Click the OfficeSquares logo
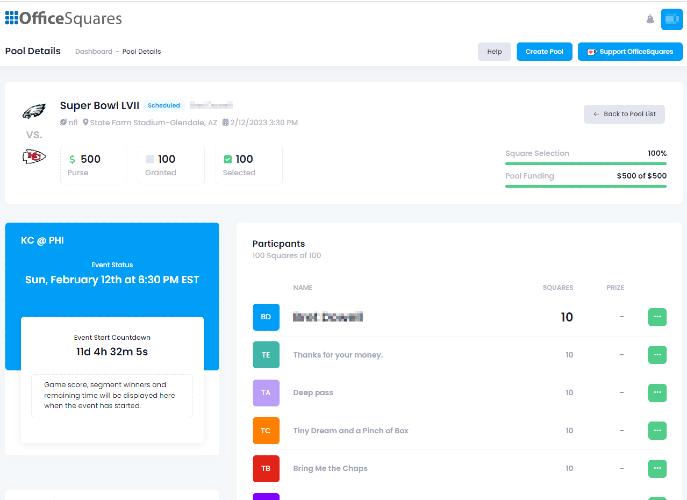This screenshot has width=687, height=500. [64, 18]
